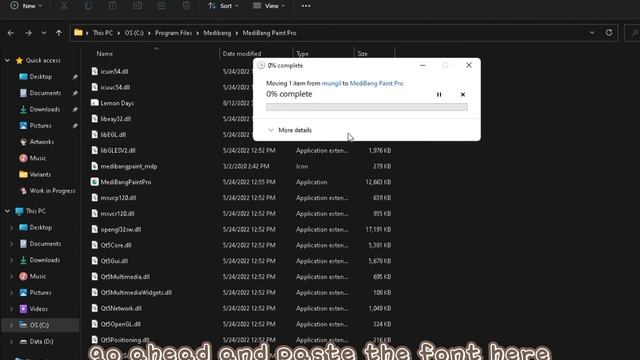Viewport: 640px width, 360px height.
Task: Sort files by the Date modified column
Action: (242, 53)
